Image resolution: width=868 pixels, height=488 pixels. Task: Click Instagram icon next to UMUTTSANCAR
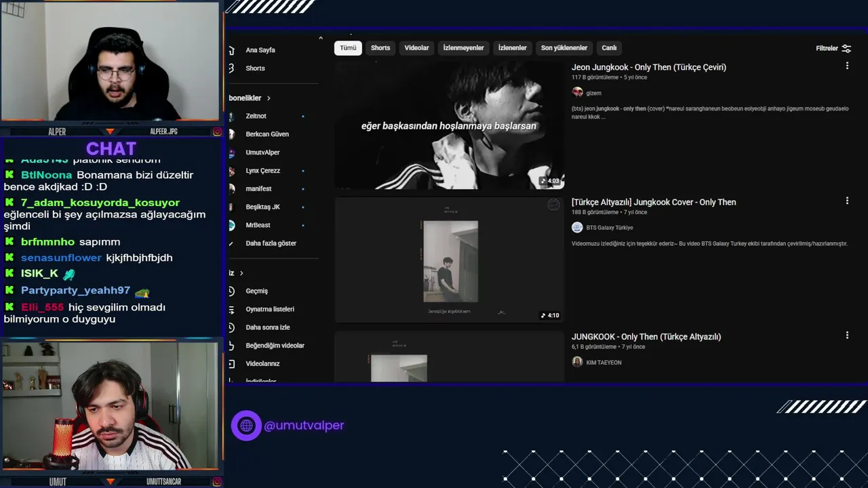coord(218,482)
